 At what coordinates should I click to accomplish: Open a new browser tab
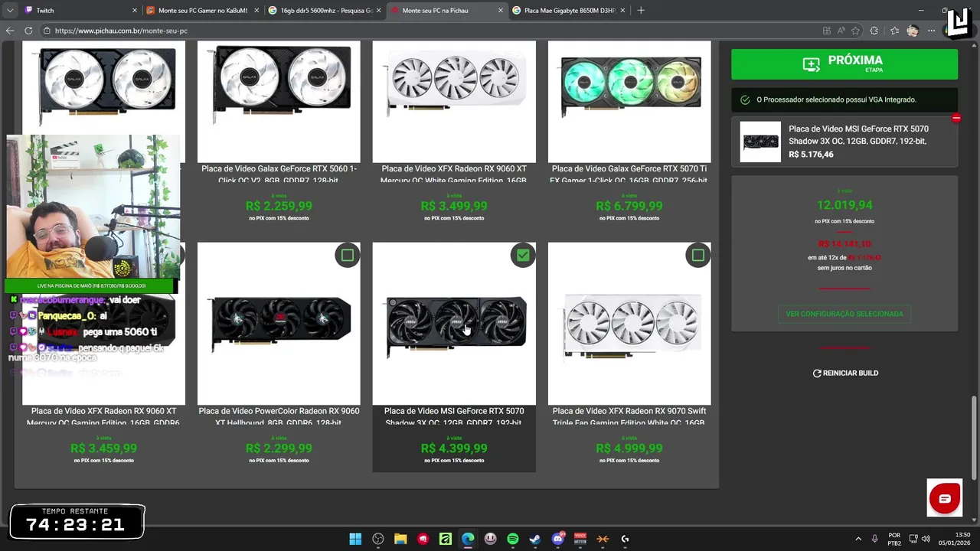click(641, 10)
